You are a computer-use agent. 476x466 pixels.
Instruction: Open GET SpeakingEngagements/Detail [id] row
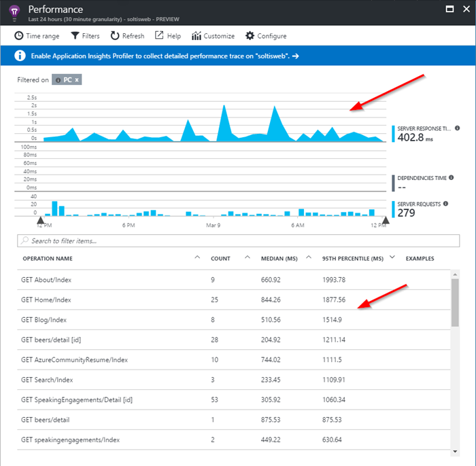point(234,399)
